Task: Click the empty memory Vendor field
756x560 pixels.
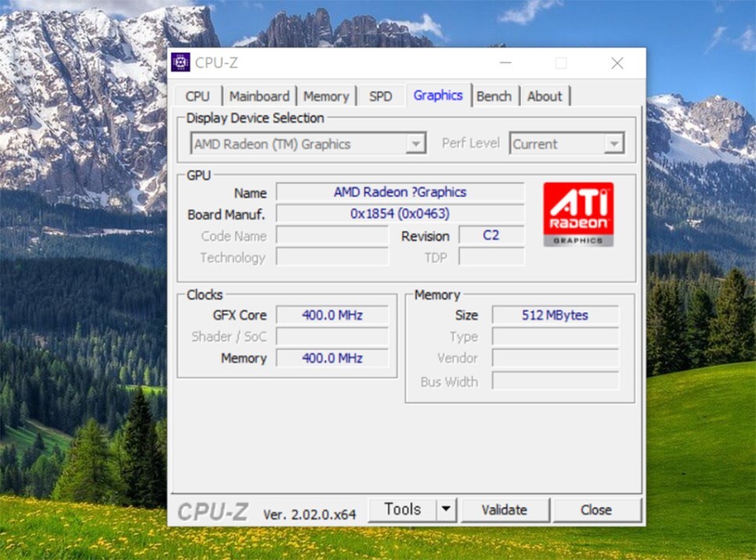Action: (x=556, y=358)
